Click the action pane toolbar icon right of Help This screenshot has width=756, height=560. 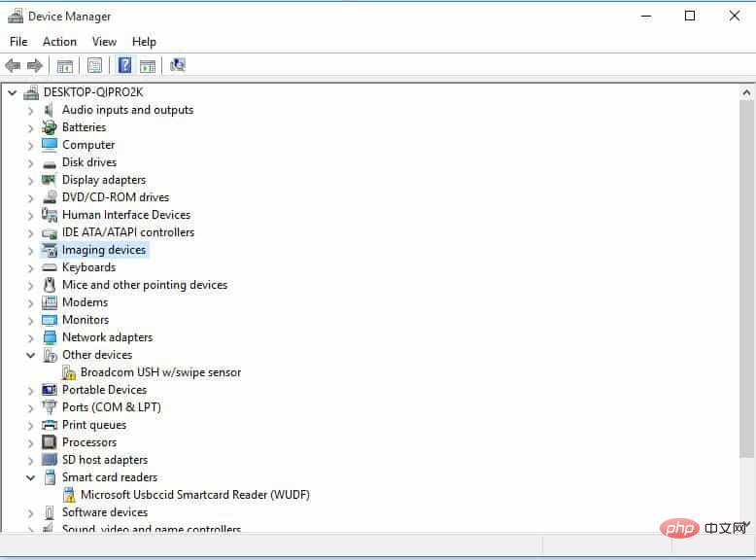[x=148, y=65]
